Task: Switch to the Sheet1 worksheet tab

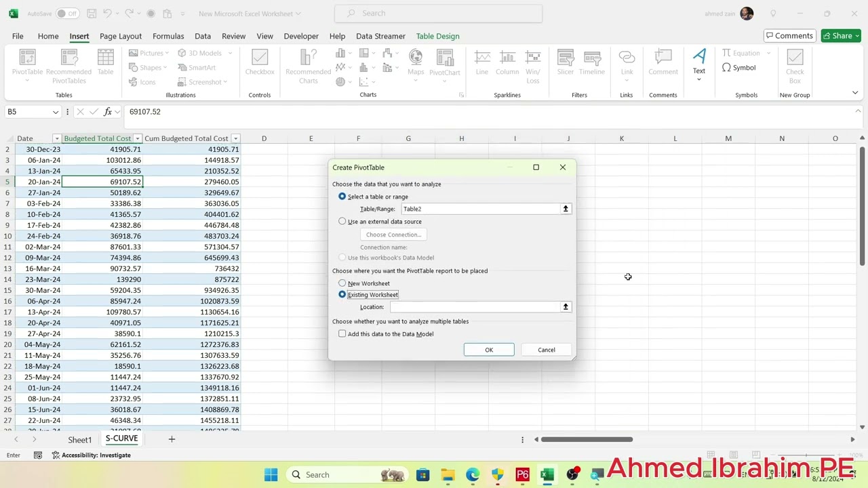Action: [x=79, y=440]
